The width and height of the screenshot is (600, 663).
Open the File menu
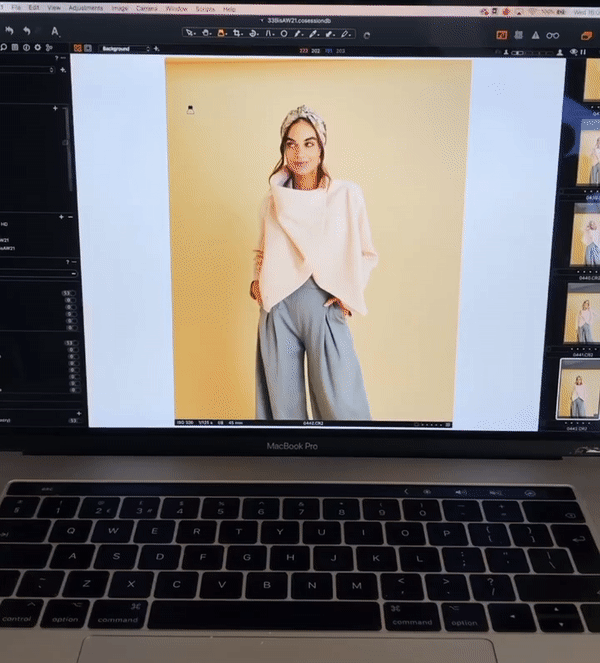click(x=16, y=8)
